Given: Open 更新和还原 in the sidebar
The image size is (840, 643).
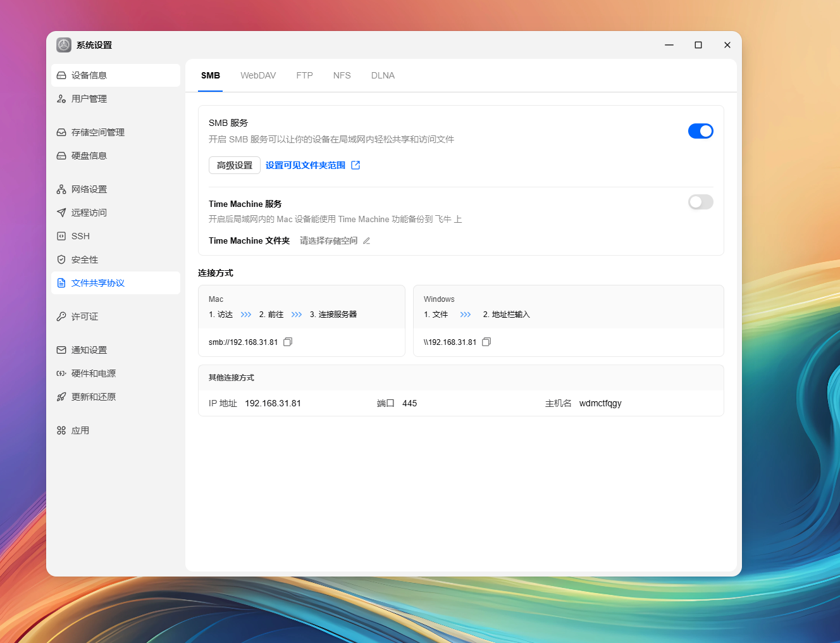Looking at the screenshot, I should [x=116, y=397].
